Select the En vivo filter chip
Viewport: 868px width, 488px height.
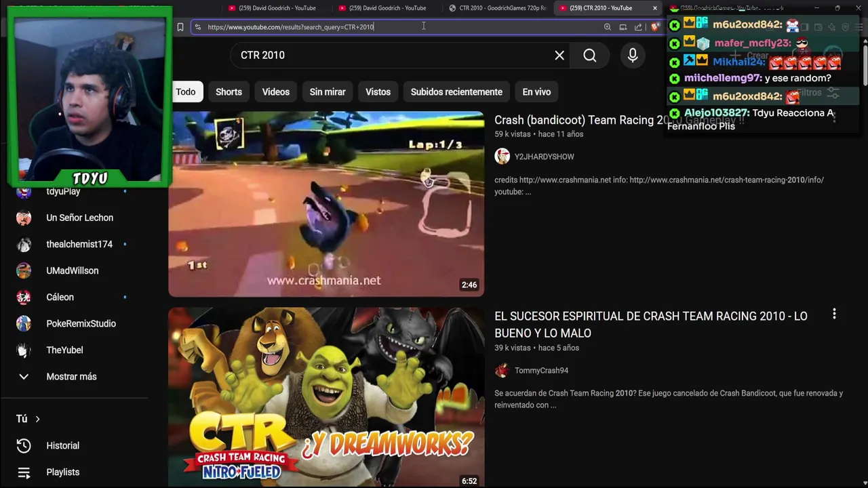(x=536, y=91)
